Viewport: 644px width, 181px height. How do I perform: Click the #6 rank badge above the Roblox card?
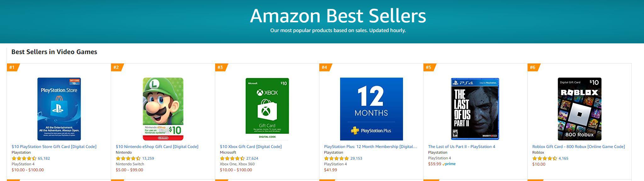click(533, 67)
